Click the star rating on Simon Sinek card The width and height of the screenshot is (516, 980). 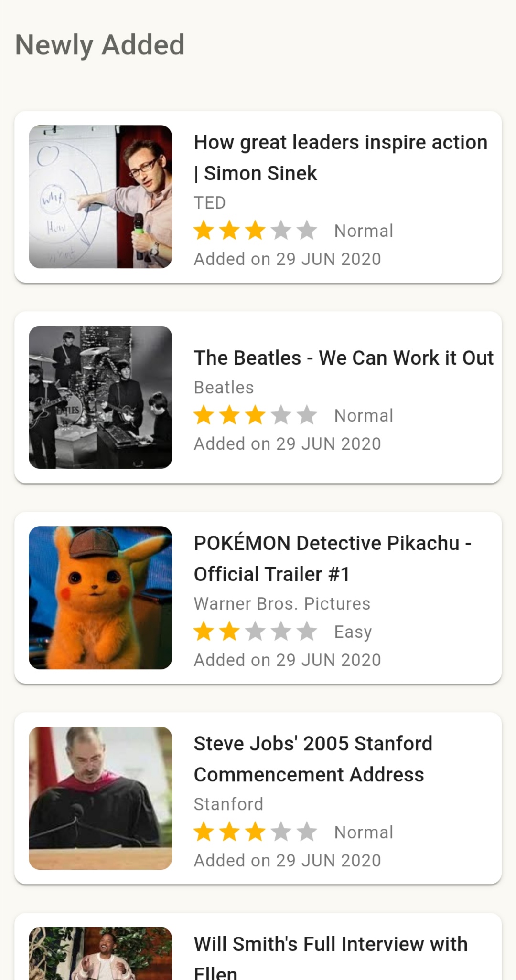pos(255,231)
